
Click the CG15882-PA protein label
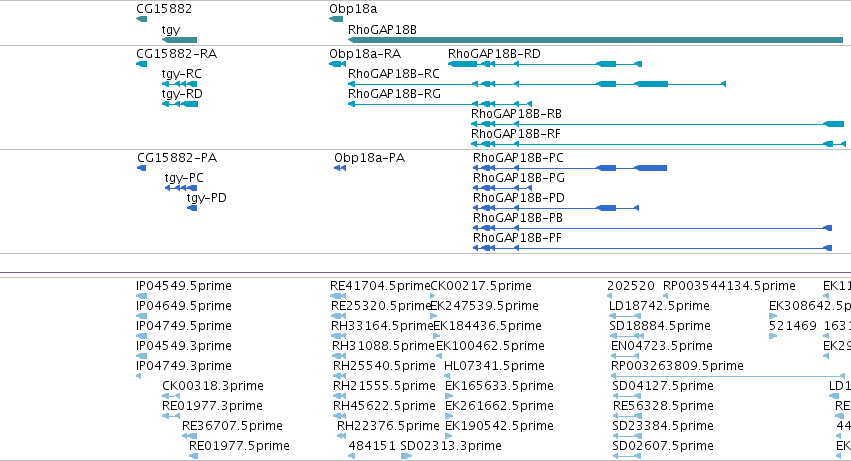point(177,158)
